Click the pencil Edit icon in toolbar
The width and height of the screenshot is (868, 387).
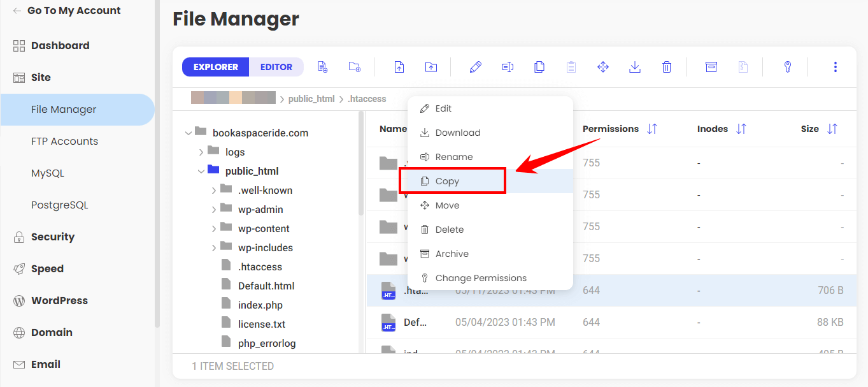pyautogui.click(x=475, y=67)
